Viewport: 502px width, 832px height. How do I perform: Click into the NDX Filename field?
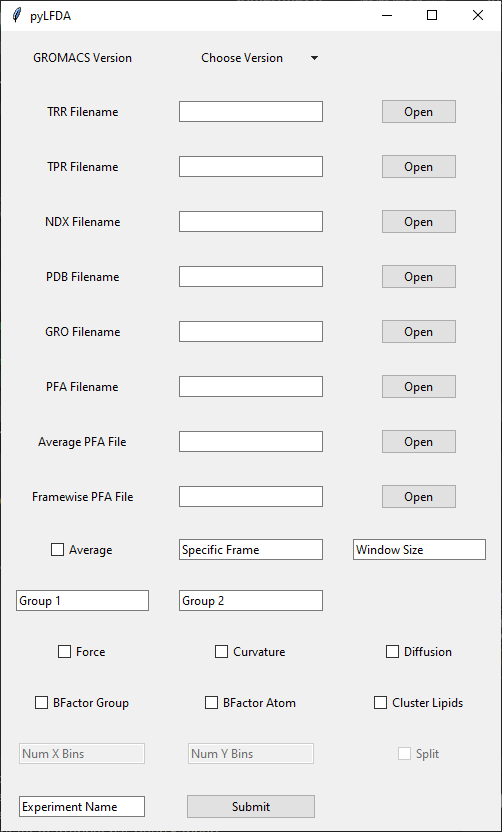251,222
